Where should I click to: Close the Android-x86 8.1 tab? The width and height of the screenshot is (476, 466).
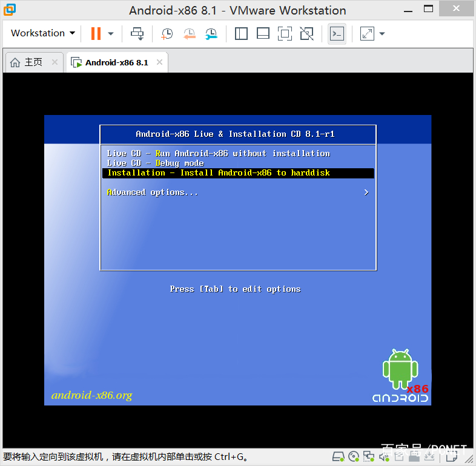[159, 62]
